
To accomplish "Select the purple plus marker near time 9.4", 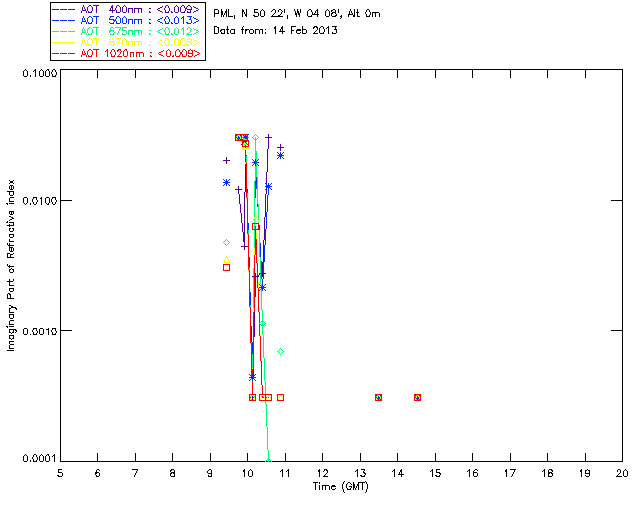I will pyautogui.click(x=227, y=160).
